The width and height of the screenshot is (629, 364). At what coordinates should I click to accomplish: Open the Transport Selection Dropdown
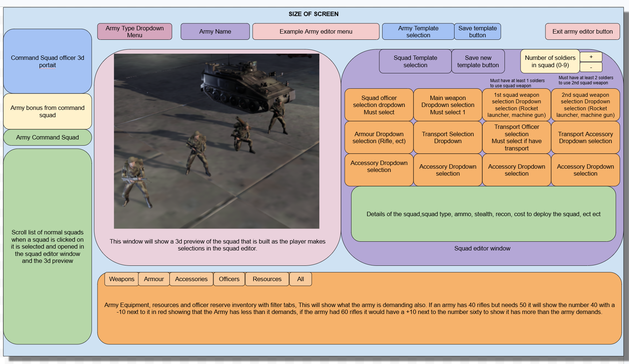(x=448, y=137)
